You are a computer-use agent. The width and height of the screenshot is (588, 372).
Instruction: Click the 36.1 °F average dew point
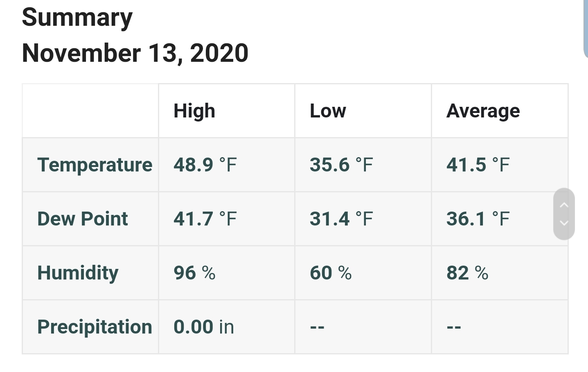pyautogui.click(x=478, y=219)
